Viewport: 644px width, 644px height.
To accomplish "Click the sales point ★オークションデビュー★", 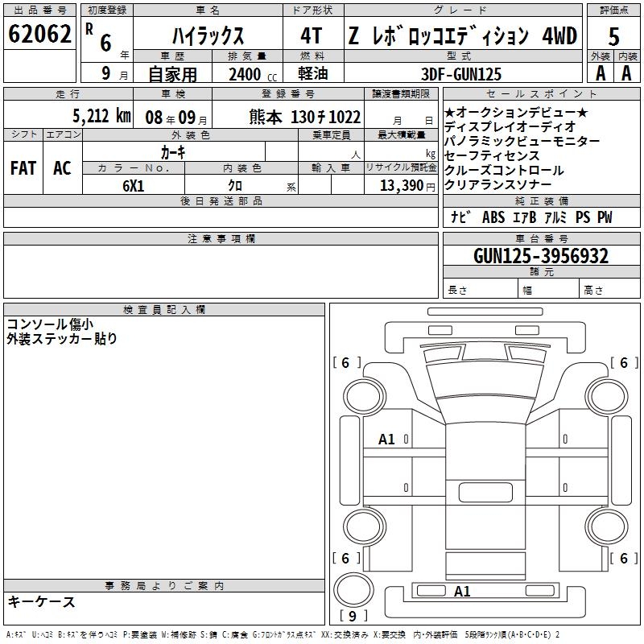I will [x=516, y=112].
